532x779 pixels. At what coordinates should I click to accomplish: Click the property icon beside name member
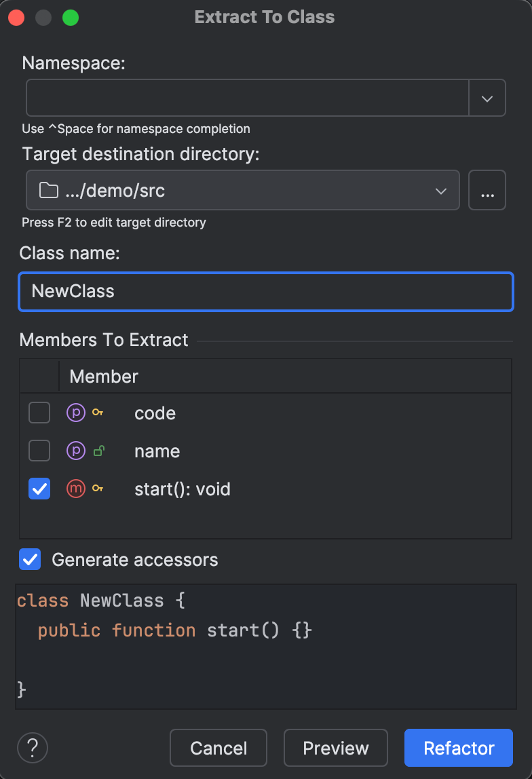click(75, 451)
